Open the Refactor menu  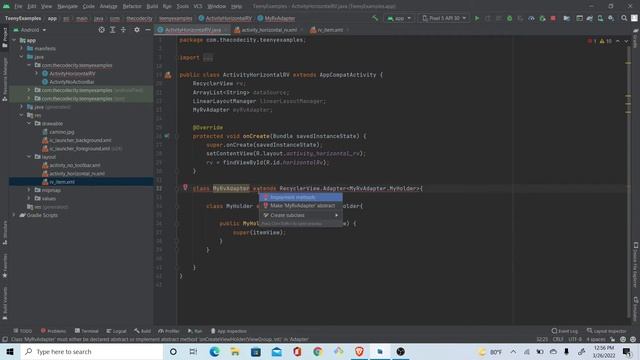132,6
